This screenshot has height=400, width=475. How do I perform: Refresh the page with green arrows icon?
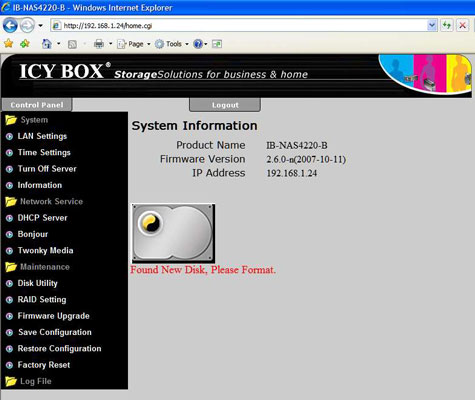click(447, 25)
